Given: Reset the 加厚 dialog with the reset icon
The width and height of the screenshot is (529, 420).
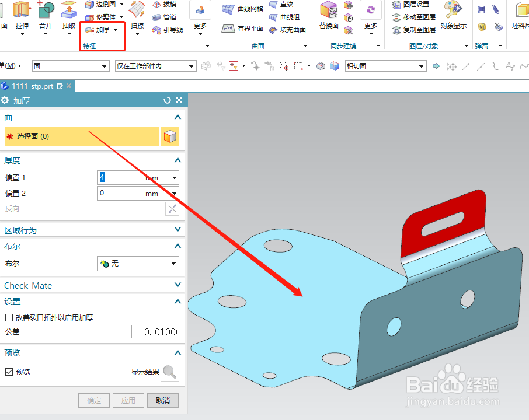Looking at the screenshot, I should (x=167, y=100).
